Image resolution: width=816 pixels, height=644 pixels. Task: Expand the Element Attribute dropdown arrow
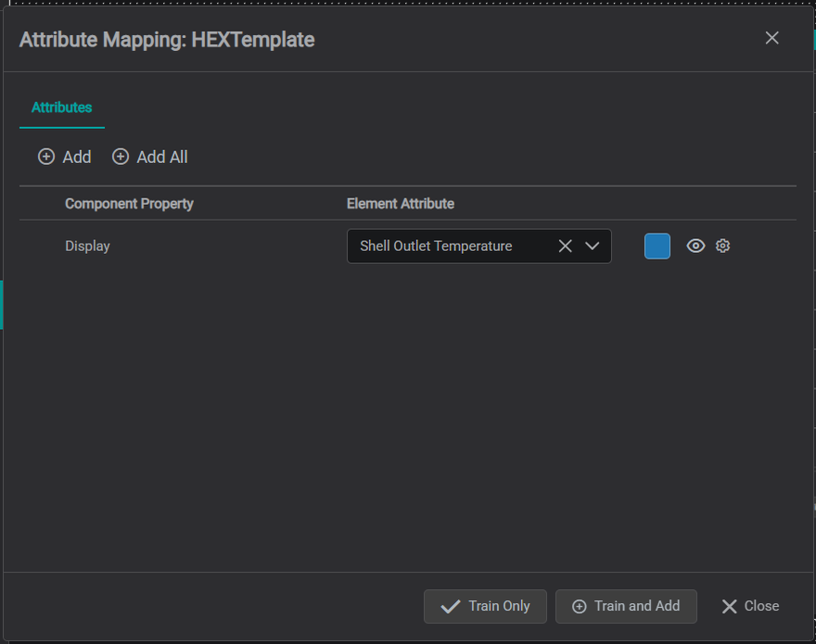pyautogui.click(x=593, y=246)
